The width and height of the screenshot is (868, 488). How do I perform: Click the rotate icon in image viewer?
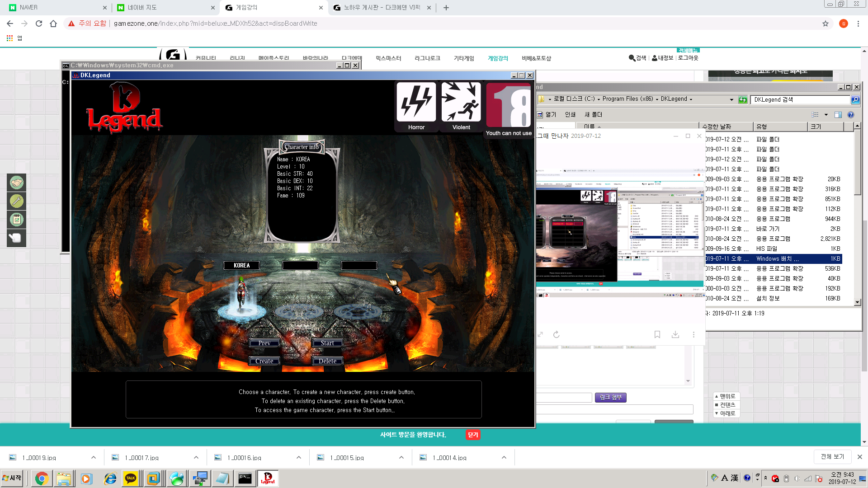pos(557,334)
